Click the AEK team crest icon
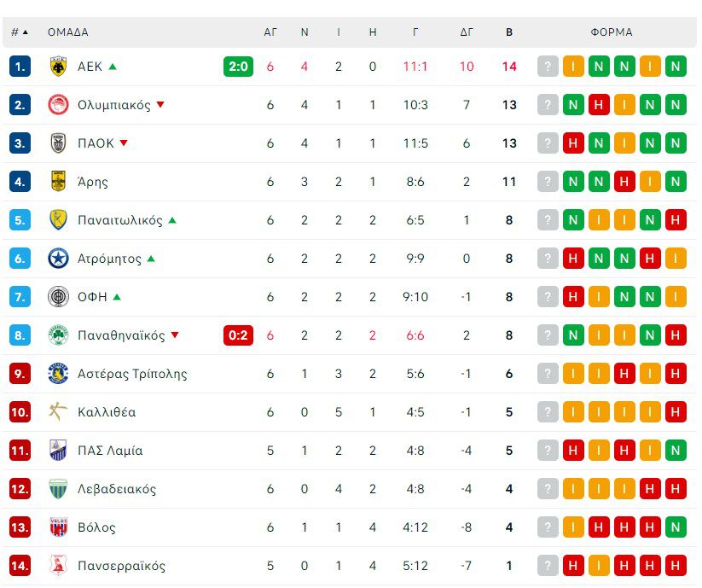Image resolution: width=702 pixels, height=588 pixels. pos(58,67)
